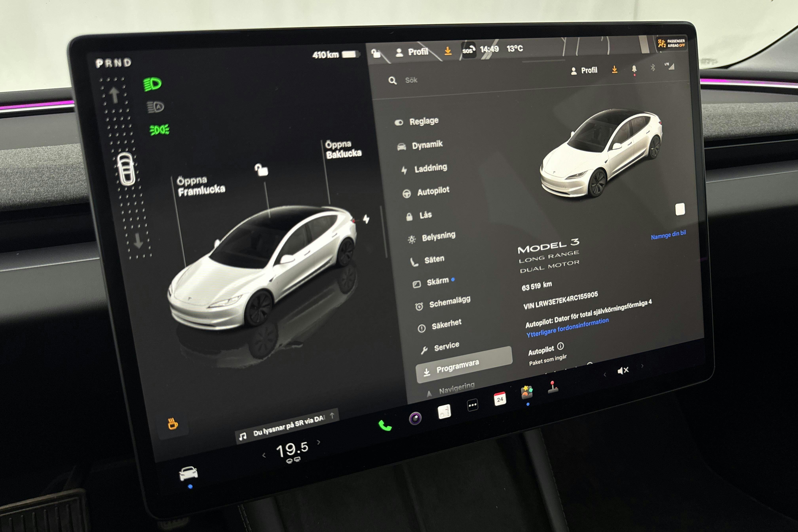Toggle the auto high beam indicator
The width and height of the screenshot is (798, 532).
[x=155, y=107]
